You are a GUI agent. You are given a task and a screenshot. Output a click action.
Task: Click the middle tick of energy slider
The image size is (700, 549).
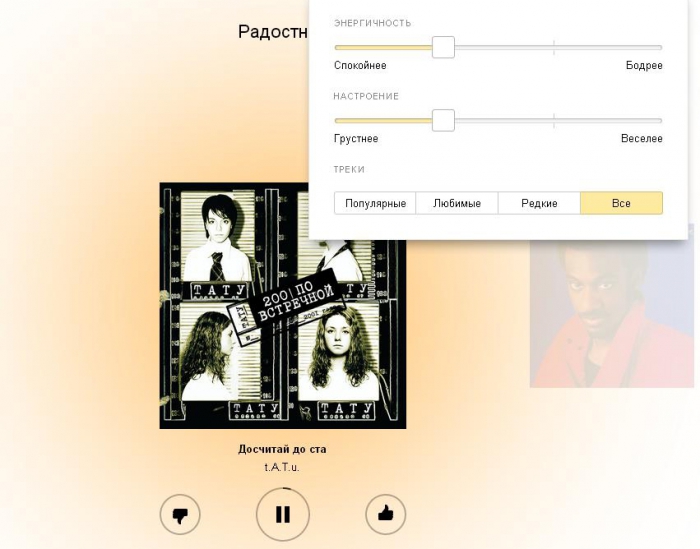pos(554,47)
